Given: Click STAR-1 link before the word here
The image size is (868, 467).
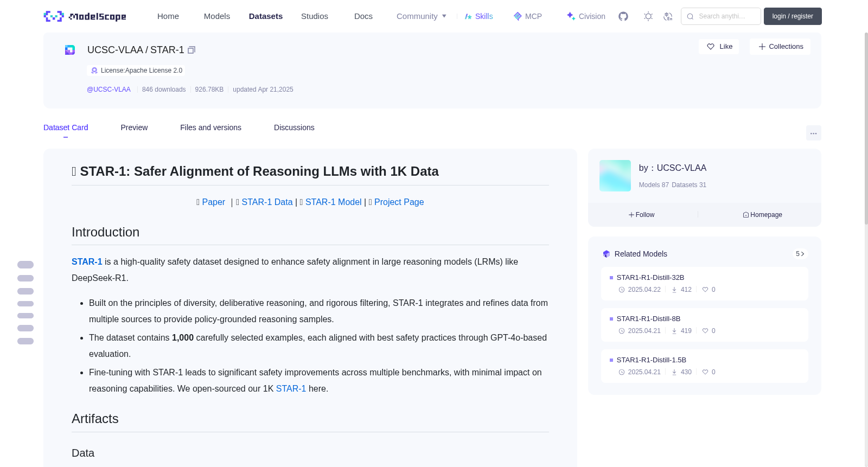Looking at the screenshot, I should click(291, 388).
